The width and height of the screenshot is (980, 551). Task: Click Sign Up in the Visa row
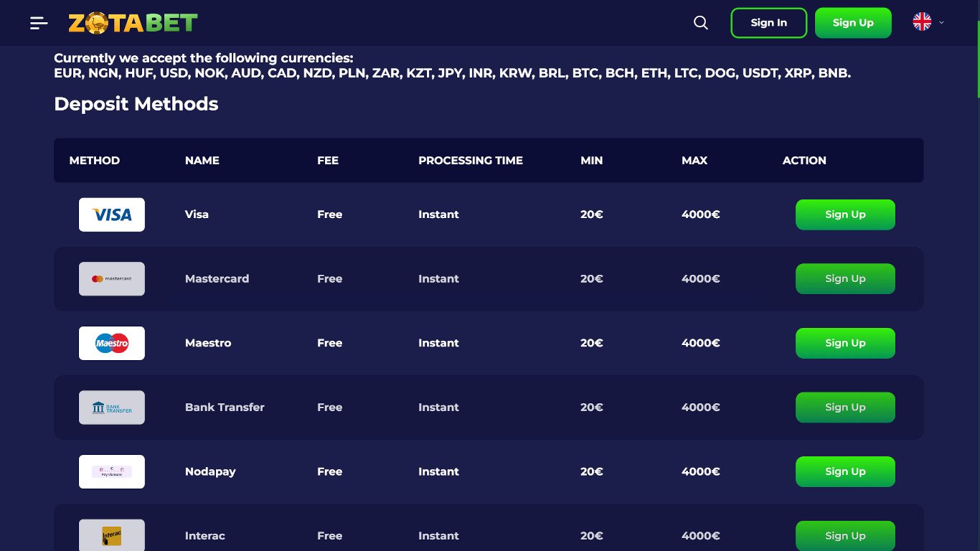[845, 215]
